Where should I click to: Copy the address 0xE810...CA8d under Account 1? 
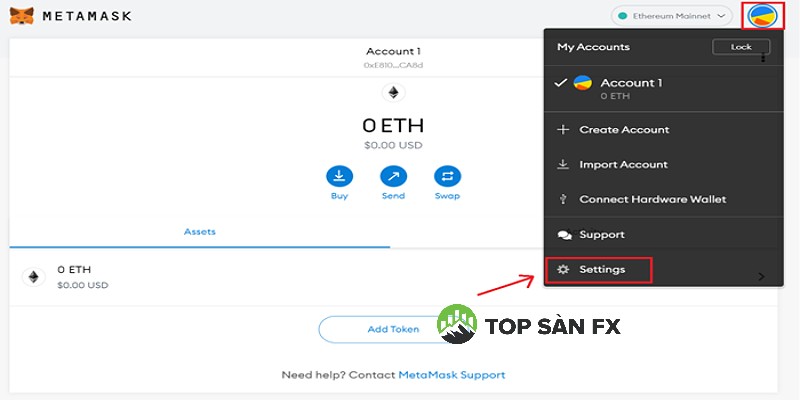coord(393,65)
